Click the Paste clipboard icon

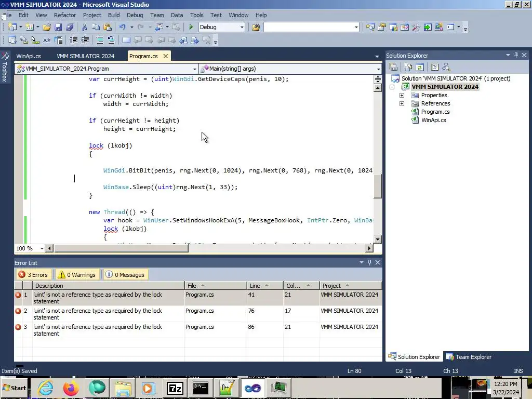pos(108,27)
